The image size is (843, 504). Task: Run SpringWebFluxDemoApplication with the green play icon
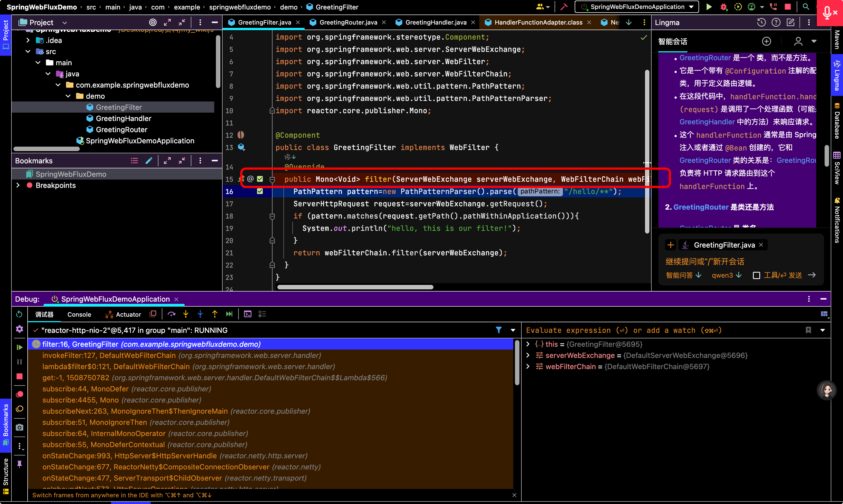(709, 7)
